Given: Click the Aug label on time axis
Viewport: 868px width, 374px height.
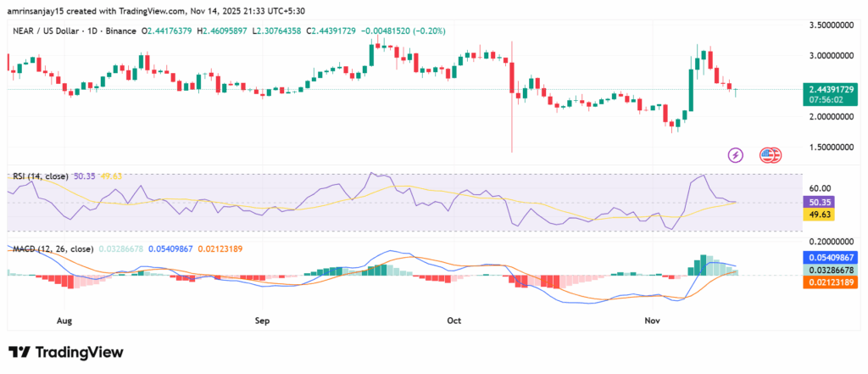Looking at the screenshot, I should (x=64, y=321).
